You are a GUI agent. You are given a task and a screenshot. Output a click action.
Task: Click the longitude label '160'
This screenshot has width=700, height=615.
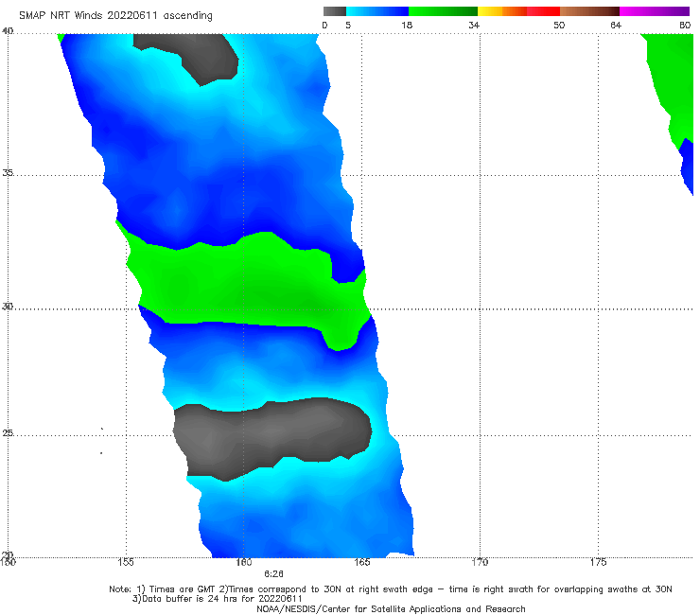point(244,562)
